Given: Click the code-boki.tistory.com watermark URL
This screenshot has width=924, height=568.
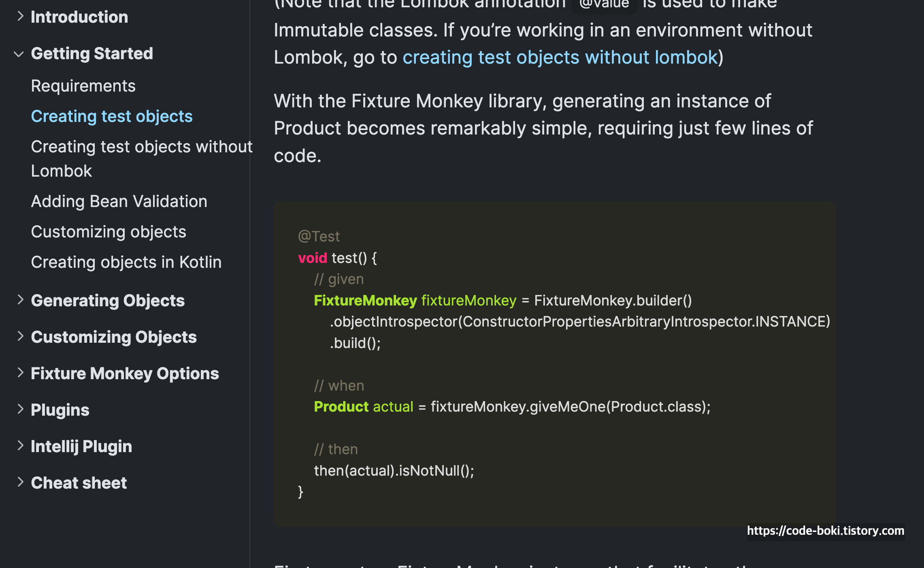Looking at the screenshot, I should [825, 531].
